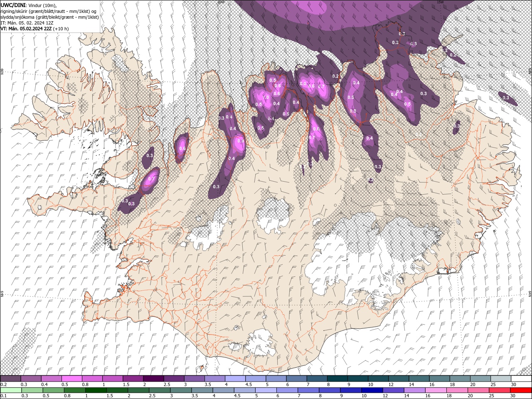Image resolution: width=532 pixels, height=399 pixels.
Task: Click the '15W' longitude label on the map
Action: tap(441, 2)
